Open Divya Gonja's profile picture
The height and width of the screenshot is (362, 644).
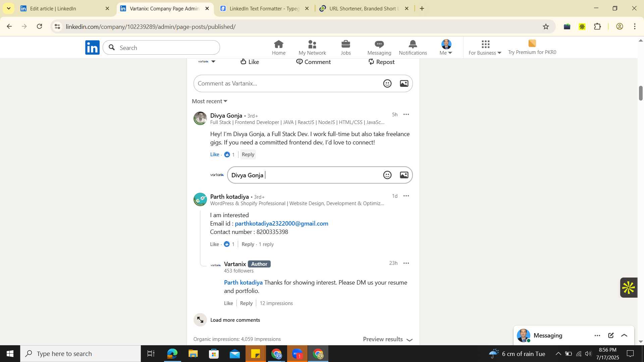[x=200, y=118]
